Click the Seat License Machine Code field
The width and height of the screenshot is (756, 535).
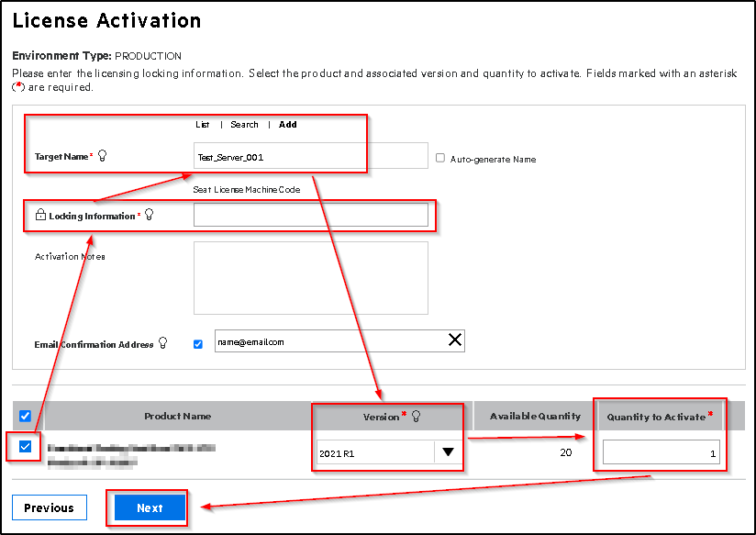(312, 215)
